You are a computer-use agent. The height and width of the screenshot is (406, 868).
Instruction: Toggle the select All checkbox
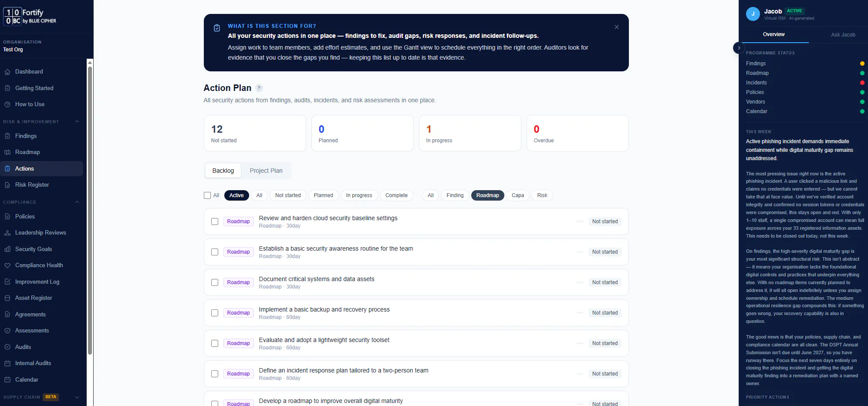(x=207, y=195)
